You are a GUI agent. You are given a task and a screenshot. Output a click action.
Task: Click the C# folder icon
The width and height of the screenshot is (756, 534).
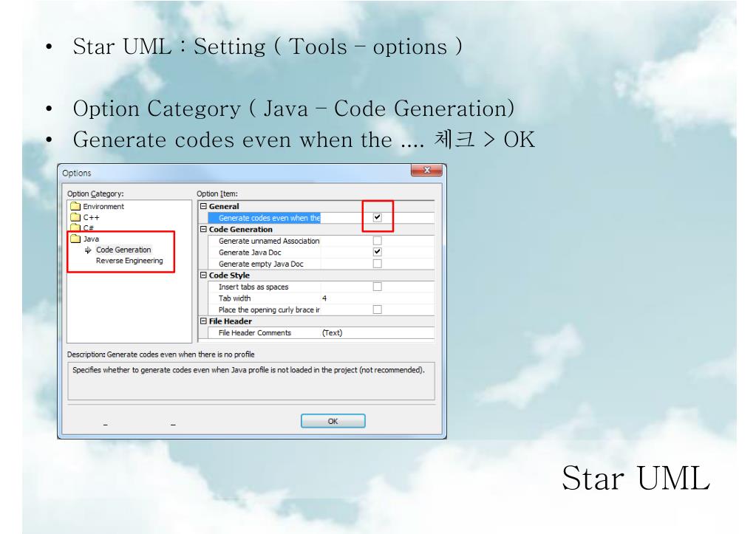(75, 227)
